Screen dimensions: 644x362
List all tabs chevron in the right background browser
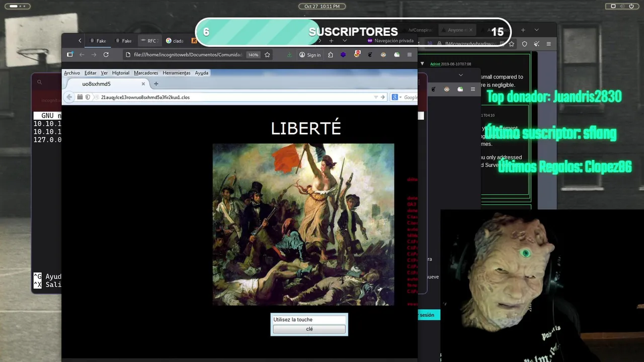tap(536, 30)
